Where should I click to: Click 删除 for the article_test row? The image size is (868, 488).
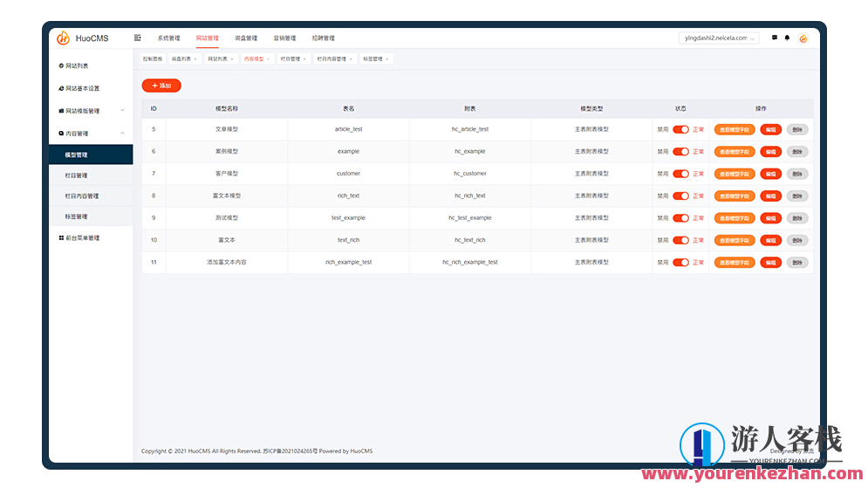(x=797, y=129)
